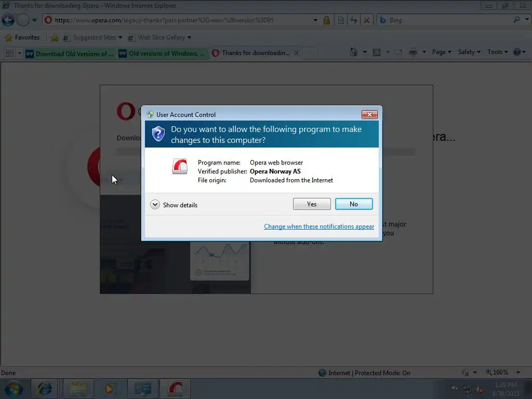Click the muted volume tray icon
The height and width of the screenshot is (399, 532).
point(480,389)
